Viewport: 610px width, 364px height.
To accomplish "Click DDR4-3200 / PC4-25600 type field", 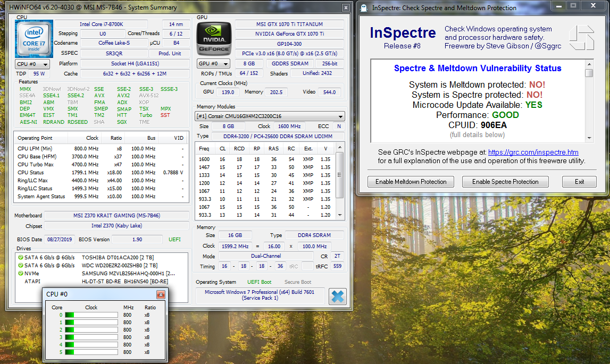I will (278, 136).
